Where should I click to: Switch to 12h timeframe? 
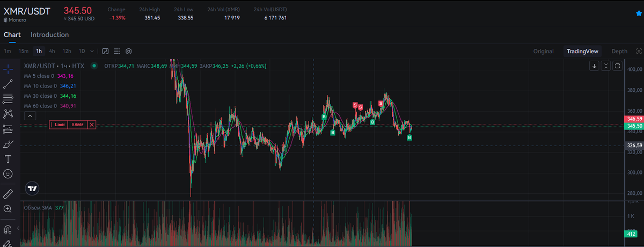67,52
